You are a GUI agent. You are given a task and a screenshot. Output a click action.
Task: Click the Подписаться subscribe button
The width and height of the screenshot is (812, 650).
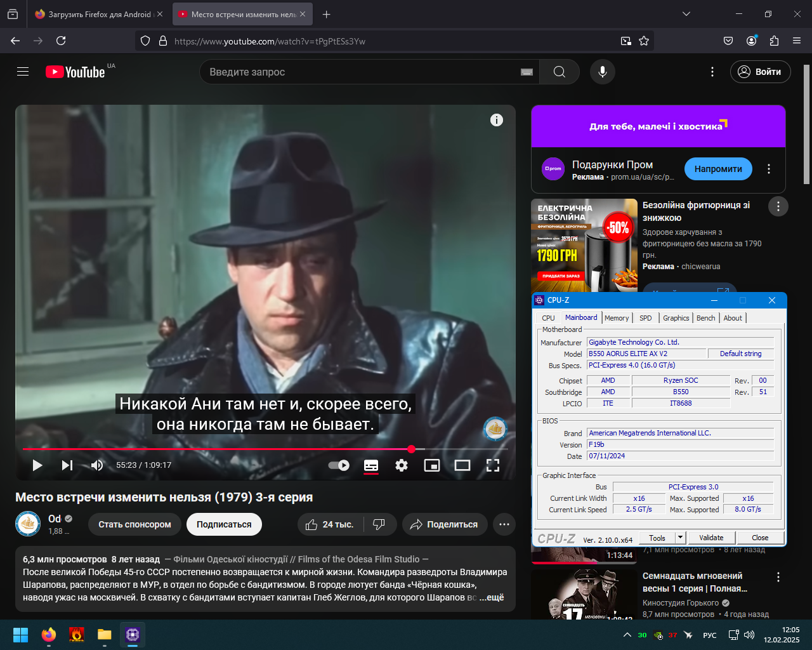(x=224, y=524)
